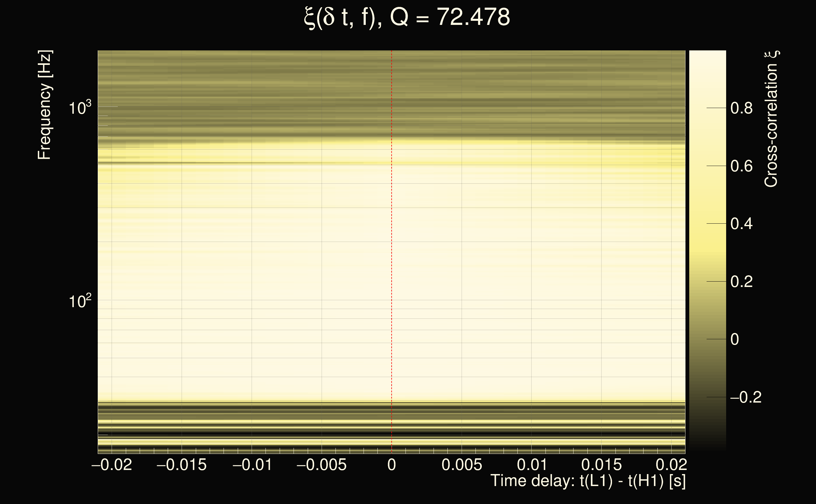Click the -0.2 tick label on the colorbar
The height and width of the screenshot is (504, 816).
746,397
